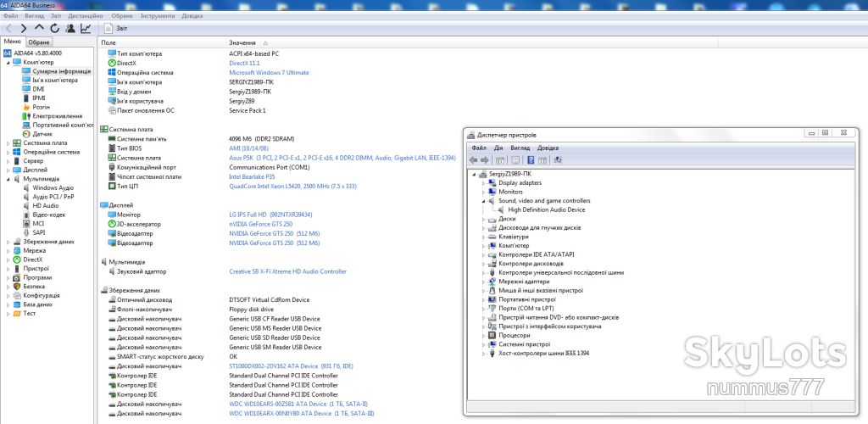Open Дія menu in Диспетчер пристроїв
868x424 pixels.
pos(498,148)
